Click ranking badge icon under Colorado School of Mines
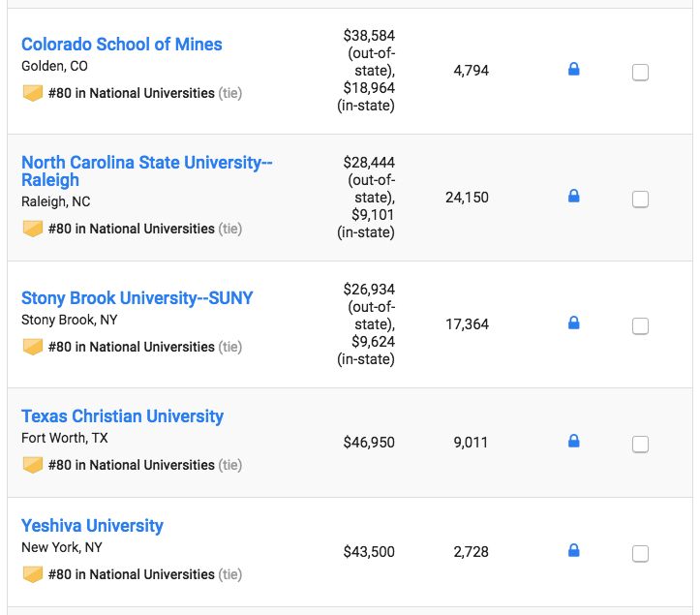Viewport: 700px width, 615px height. (x=33, y=94)
